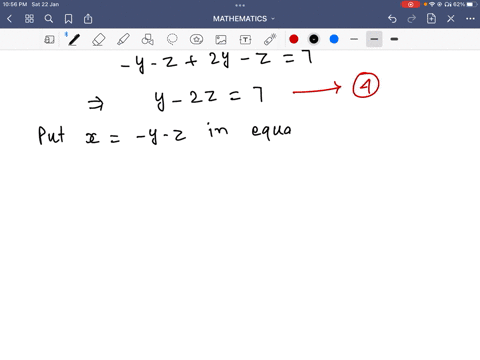
Task: Open the search tool
Action: point(49,19)
